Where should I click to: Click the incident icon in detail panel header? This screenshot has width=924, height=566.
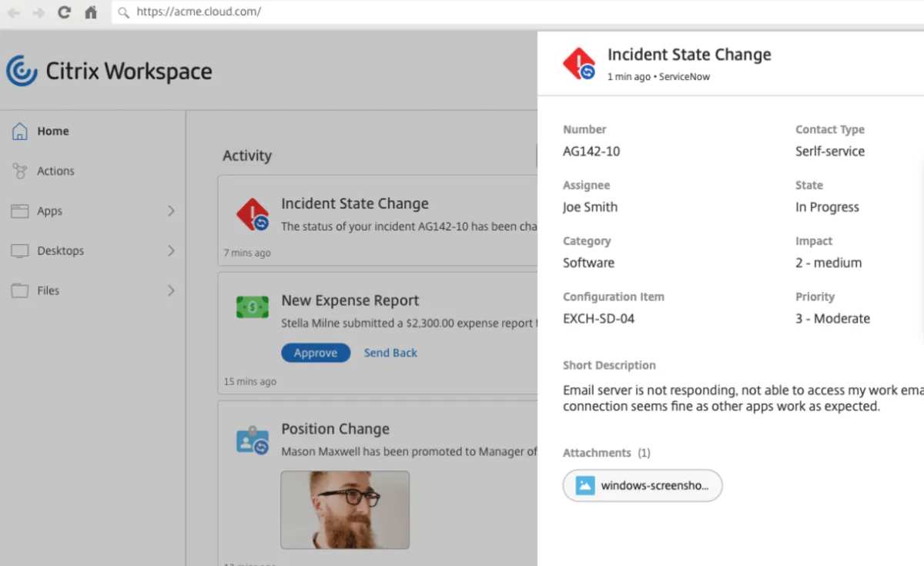578,64
